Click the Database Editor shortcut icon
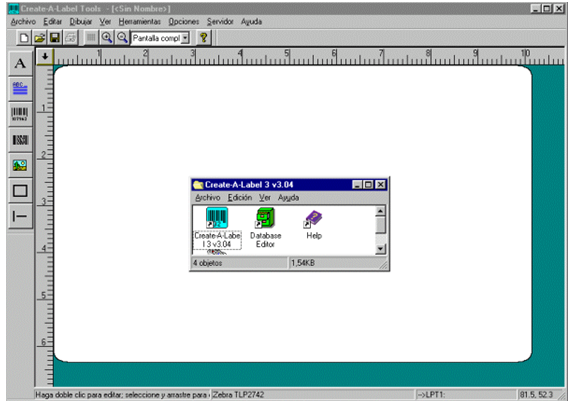The height and width of the screenshot is (406, 572). coord(265,218)
